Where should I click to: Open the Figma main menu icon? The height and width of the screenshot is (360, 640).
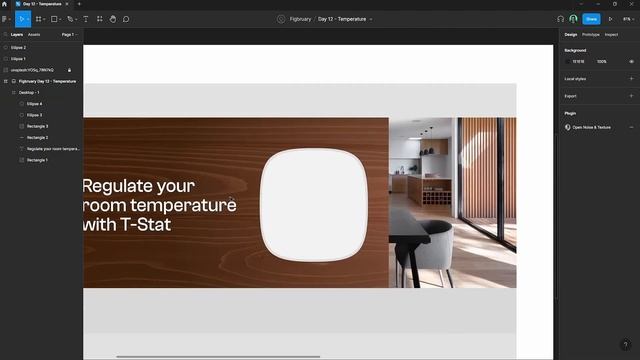[x=4, y=19]
